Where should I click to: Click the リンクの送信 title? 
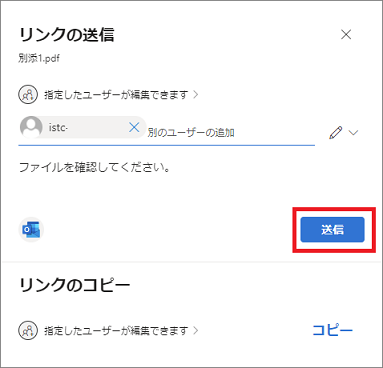tap(66, 35)
